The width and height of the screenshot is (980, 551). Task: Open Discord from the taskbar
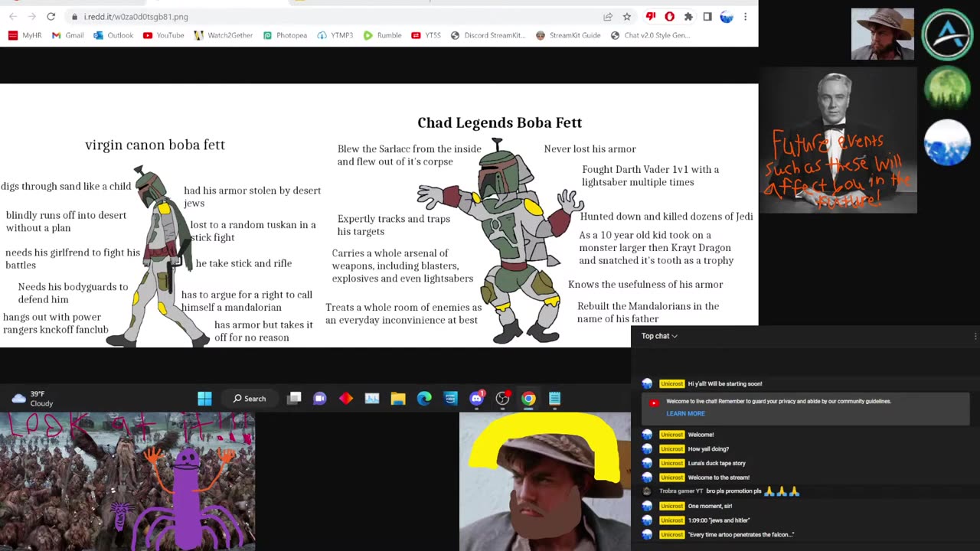(476, 399)
